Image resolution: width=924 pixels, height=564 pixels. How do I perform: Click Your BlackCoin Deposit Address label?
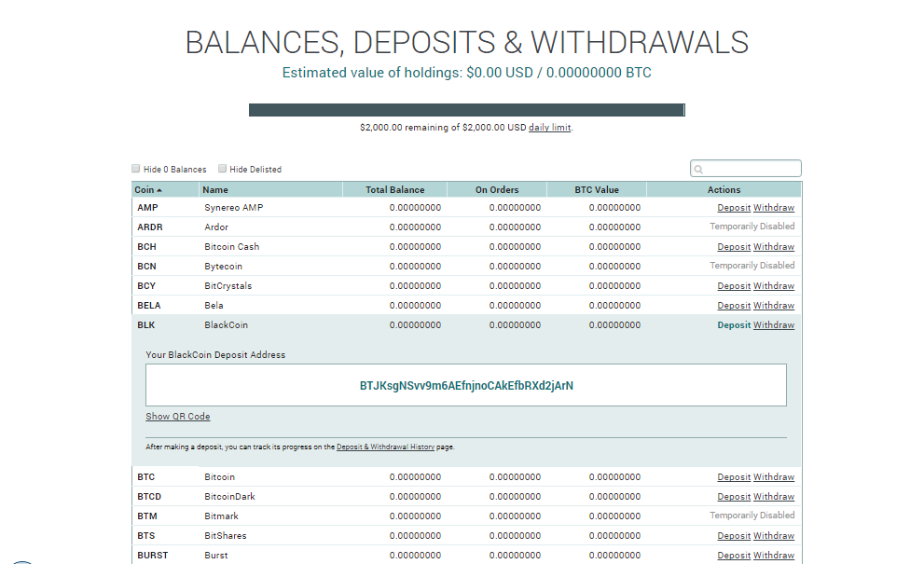[x=215, y=355]
